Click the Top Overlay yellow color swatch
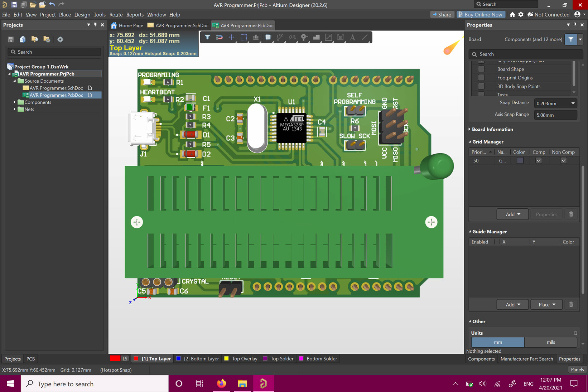The width and height of the screenshot is (588, 392). (226, 358)
